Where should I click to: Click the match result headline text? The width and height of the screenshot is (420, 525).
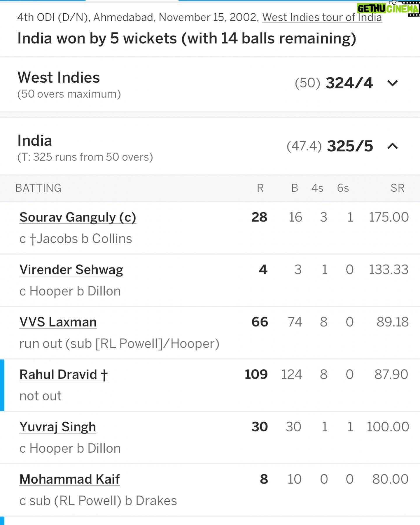click(187, 38)
